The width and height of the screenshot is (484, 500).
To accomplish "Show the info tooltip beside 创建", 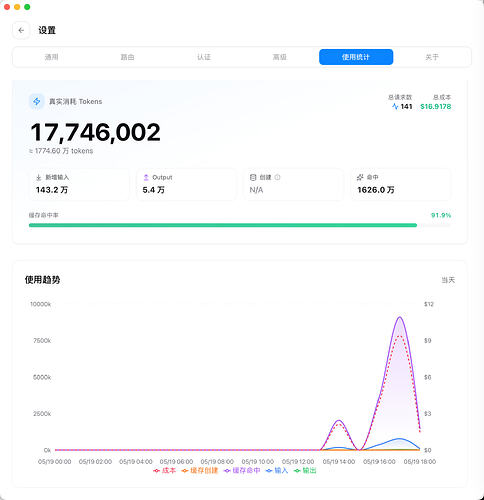I will coord(277,177).
